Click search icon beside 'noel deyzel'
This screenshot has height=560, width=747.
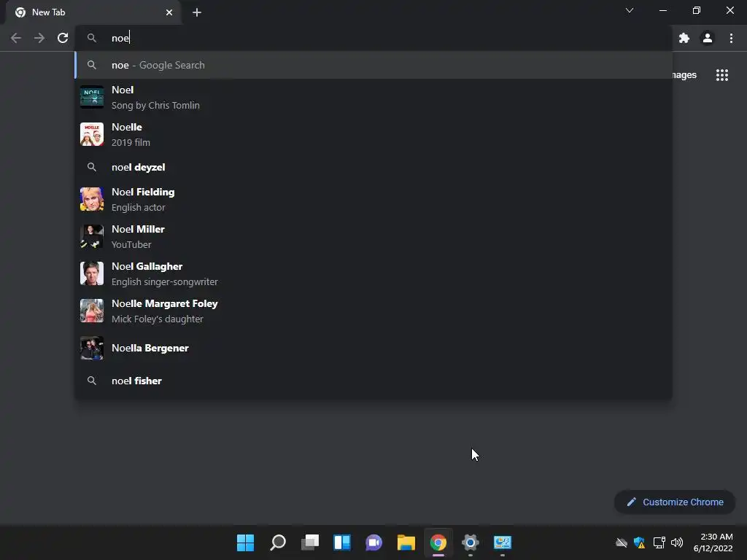(92, 167)
